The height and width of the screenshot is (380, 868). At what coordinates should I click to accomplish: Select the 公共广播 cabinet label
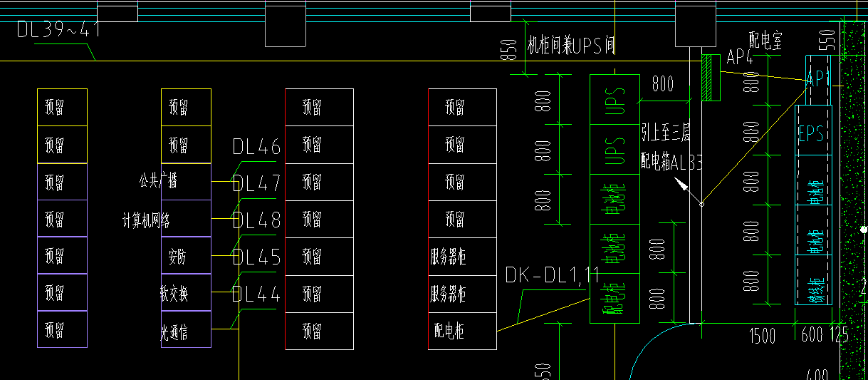pyautogui.click(x=158, y=181)
